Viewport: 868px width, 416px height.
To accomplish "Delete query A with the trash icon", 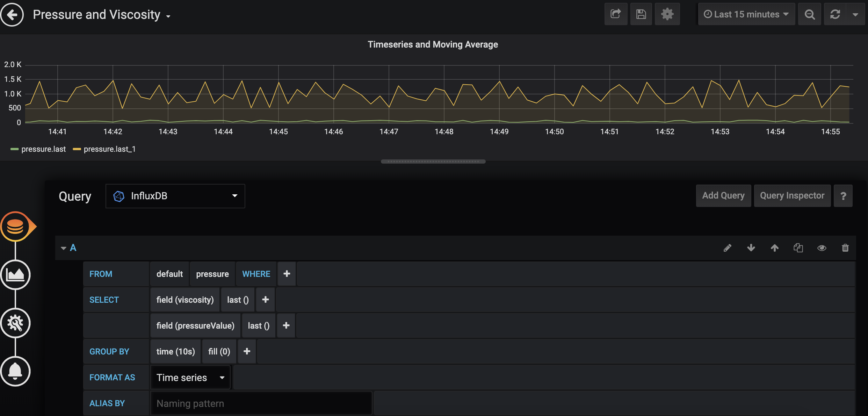I will tap(845, 248).
